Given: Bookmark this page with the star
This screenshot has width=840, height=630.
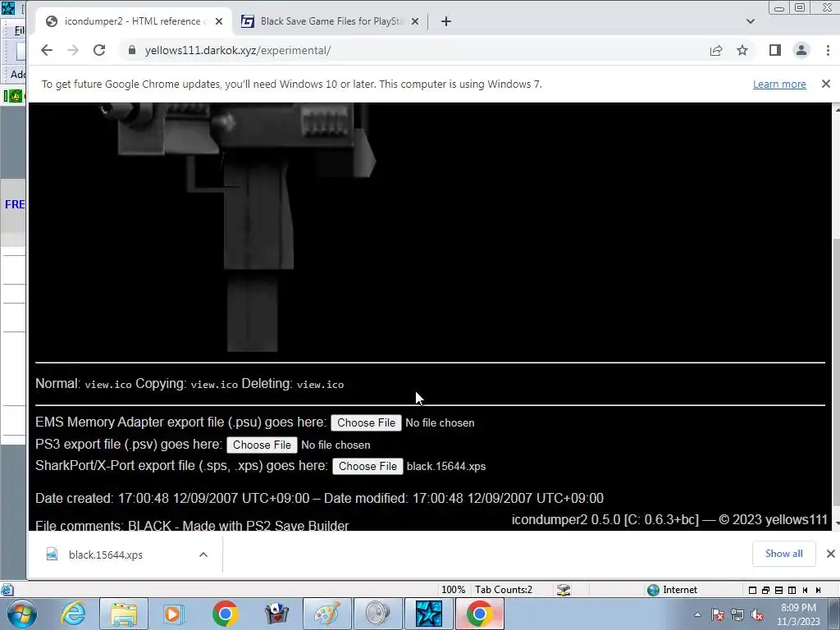Looking at the screenshot, I should pyautogui.click(x=742, y=50).
